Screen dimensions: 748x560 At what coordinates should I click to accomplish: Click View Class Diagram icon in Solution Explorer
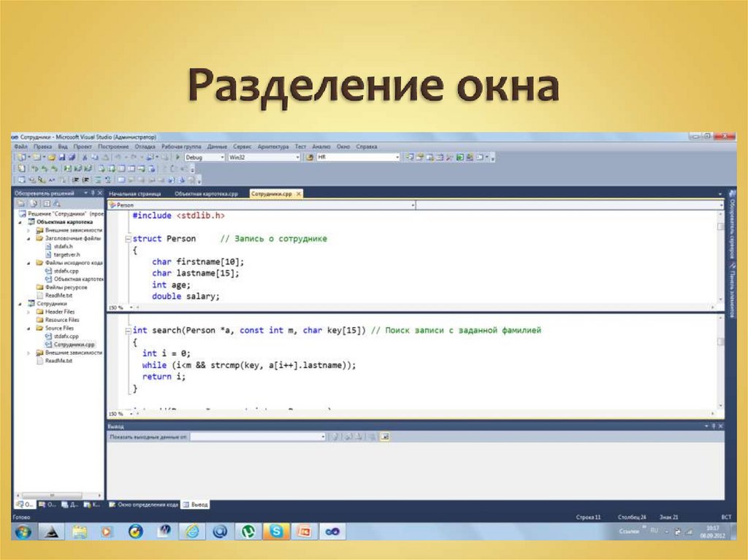(x=57, y=204)
